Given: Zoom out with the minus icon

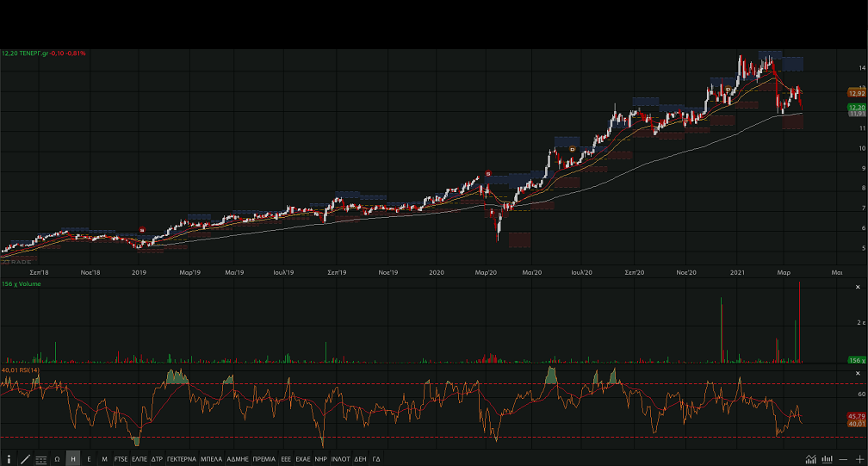Looking at the screenshot, I should pyautogui.click(x=842, y=459).
